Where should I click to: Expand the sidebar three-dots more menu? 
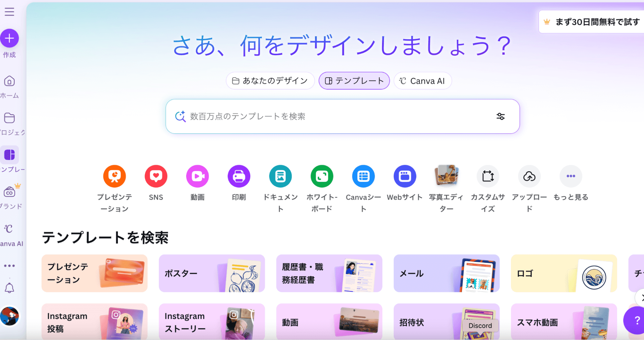[9, 266]
